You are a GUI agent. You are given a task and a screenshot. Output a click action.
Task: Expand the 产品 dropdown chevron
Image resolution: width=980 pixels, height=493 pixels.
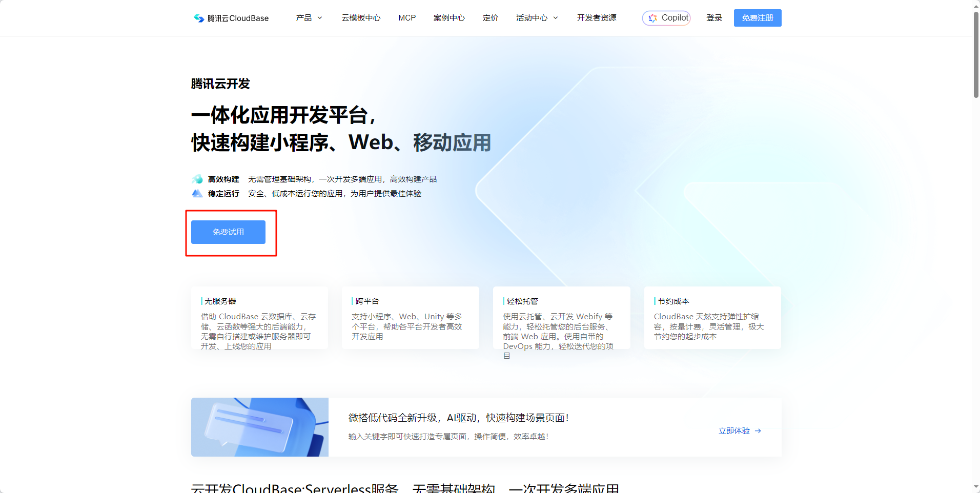pos(320,18)
